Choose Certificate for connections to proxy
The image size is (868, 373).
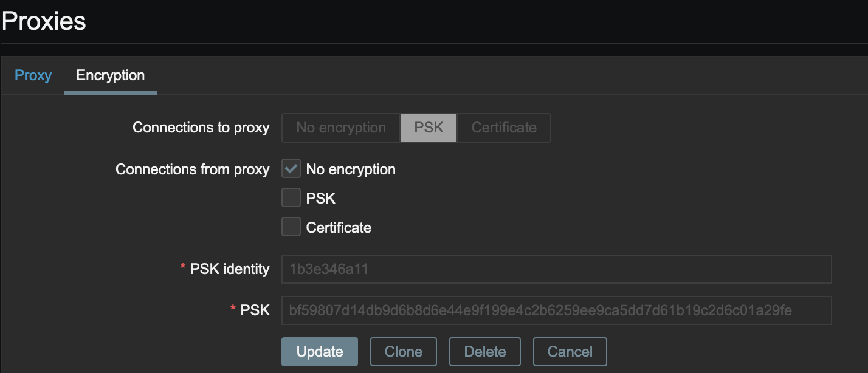(x=503, y=128)
